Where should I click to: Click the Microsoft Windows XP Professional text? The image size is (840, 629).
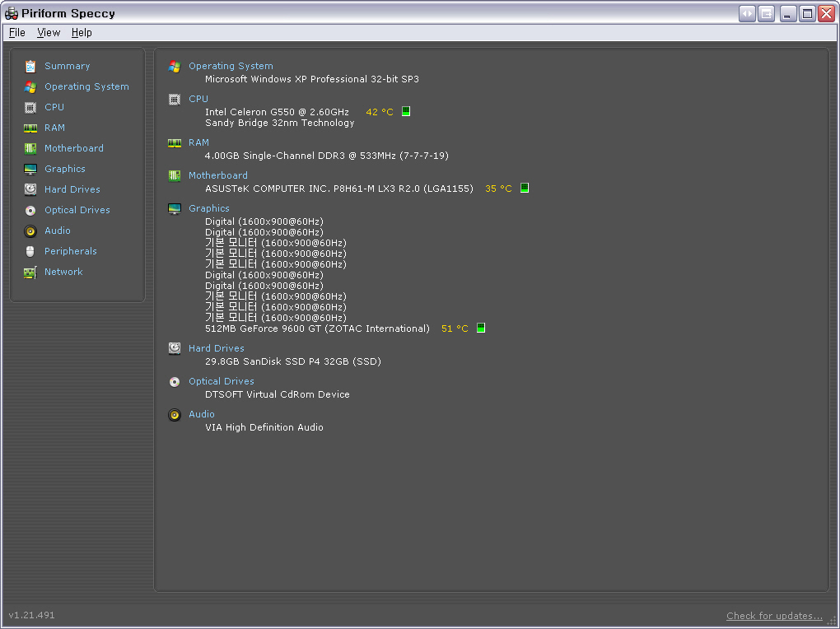[312, 79]
